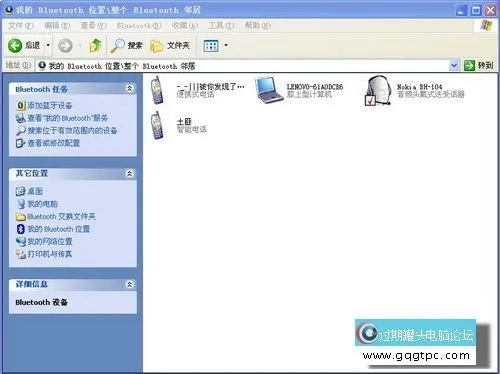This screenshot has width=500, height=374.
Task: Open 查看"我的 Bluetooth"服务 link
Action: (68, 118)
